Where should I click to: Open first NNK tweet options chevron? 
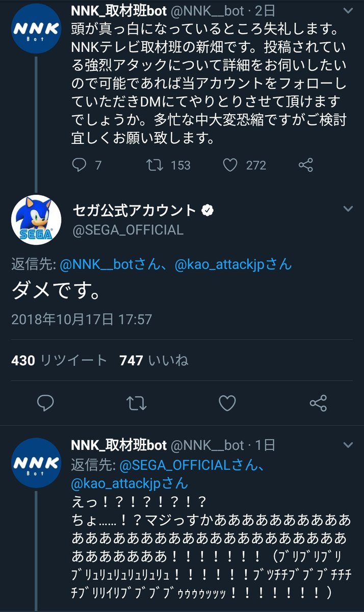point(348,11)
